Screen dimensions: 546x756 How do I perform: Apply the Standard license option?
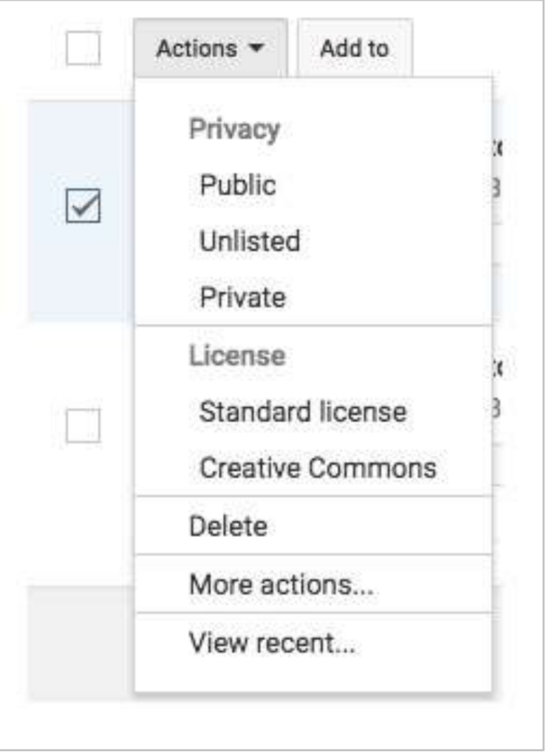(302, 412)
